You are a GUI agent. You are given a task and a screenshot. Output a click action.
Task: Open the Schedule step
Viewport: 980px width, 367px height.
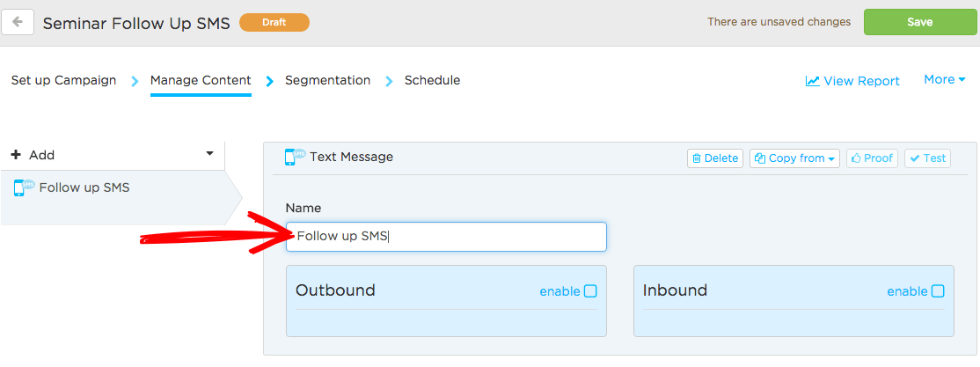pyautogui.click(x=433, y=80)
